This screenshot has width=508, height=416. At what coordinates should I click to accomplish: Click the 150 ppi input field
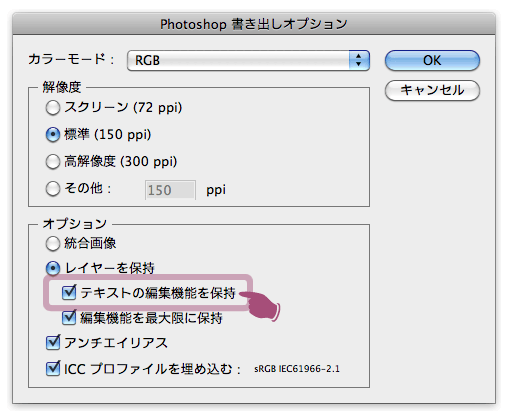[170, 190]
